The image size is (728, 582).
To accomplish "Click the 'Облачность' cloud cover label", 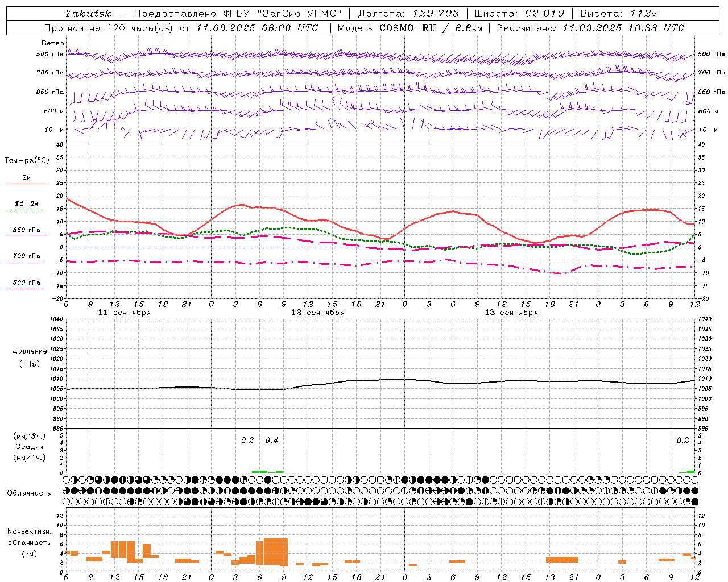I will coord(29,493).
